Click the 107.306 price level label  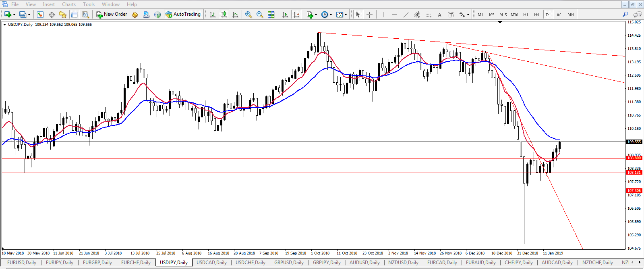click(x=634, y=191)
